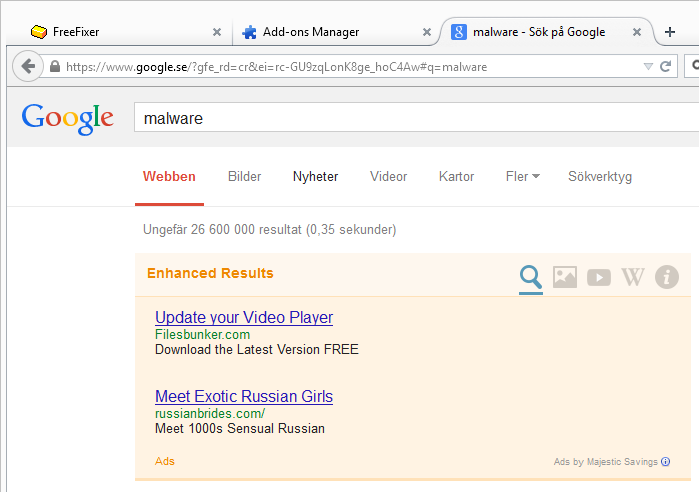
Task: Click the FreeFixer tab favicon
Action: click(39, 32)
